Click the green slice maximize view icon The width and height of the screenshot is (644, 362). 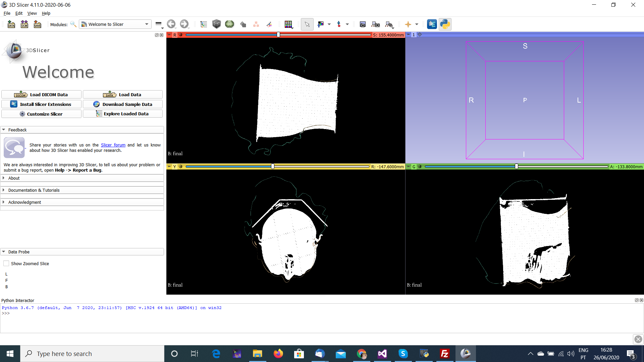tap(420, 166)
